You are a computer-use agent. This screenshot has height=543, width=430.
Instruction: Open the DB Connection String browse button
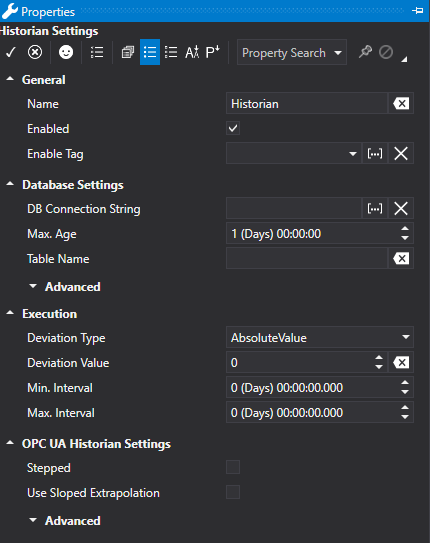(375, 208)
